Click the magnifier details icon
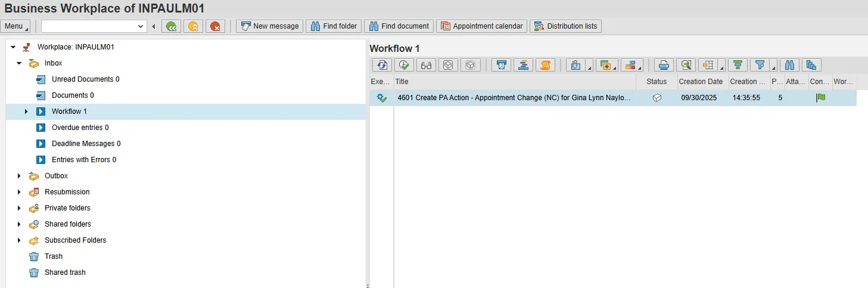Screen dimensions: 868x288 [x=686, y=65]
